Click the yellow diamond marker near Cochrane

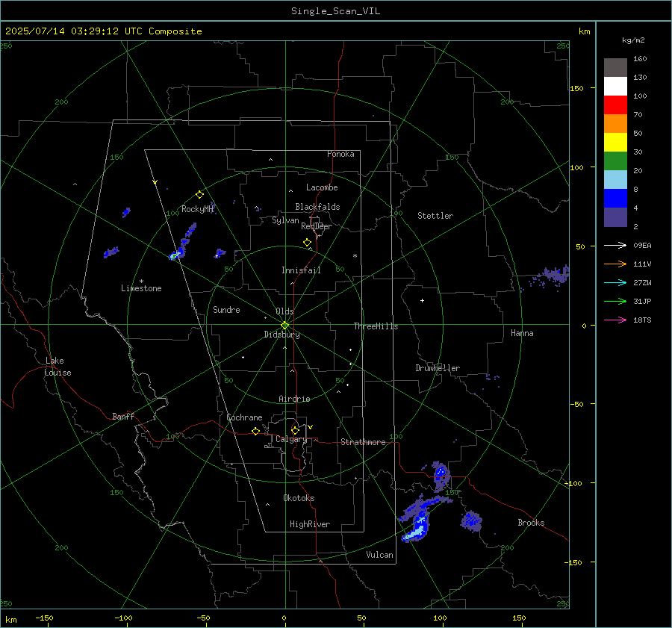coord(255,431)
